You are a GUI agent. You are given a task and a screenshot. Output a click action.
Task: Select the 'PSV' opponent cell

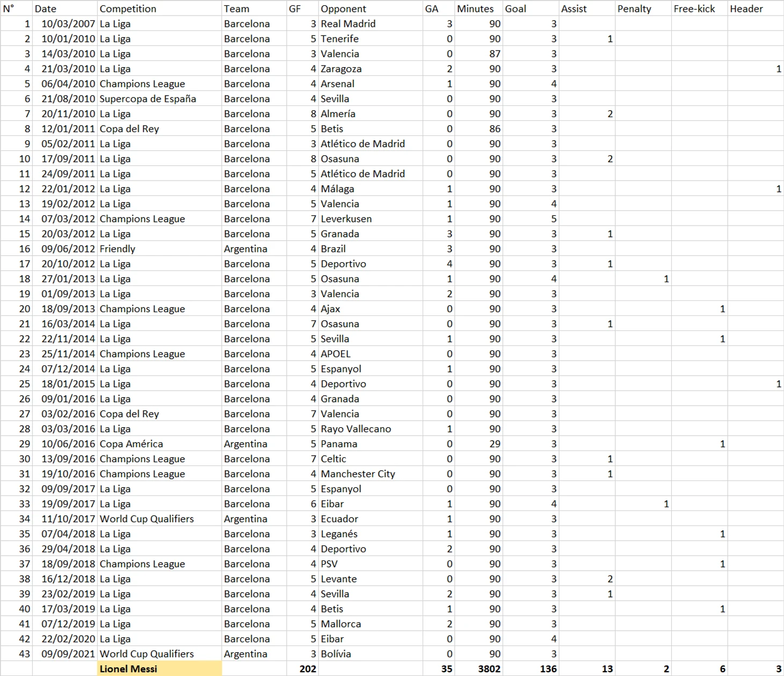(x=371, y=564)
